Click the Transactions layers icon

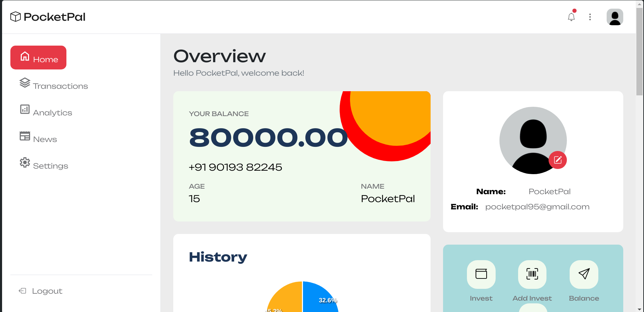point(25,83)
